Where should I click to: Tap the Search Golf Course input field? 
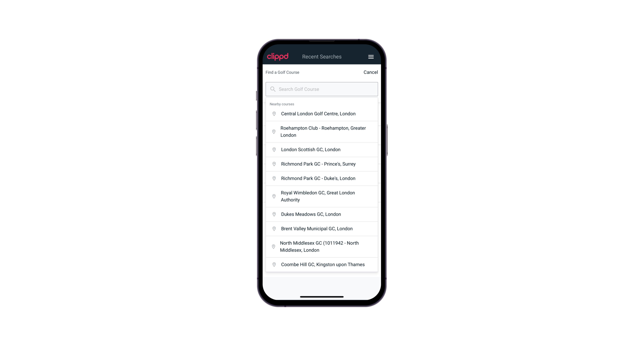click(x=322, y=89)
